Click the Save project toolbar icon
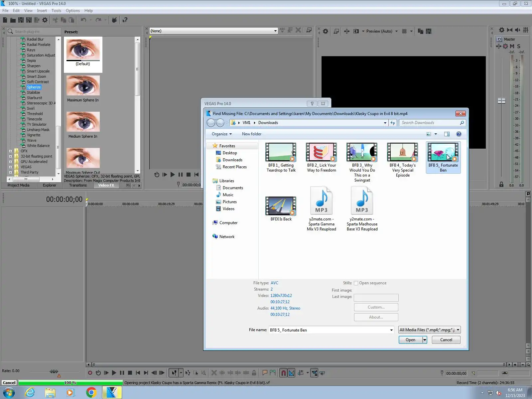 (x=21, y=20)
